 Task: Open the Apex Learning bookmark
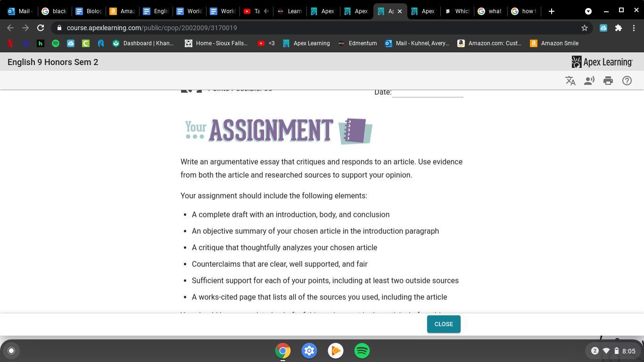point(306,43)
